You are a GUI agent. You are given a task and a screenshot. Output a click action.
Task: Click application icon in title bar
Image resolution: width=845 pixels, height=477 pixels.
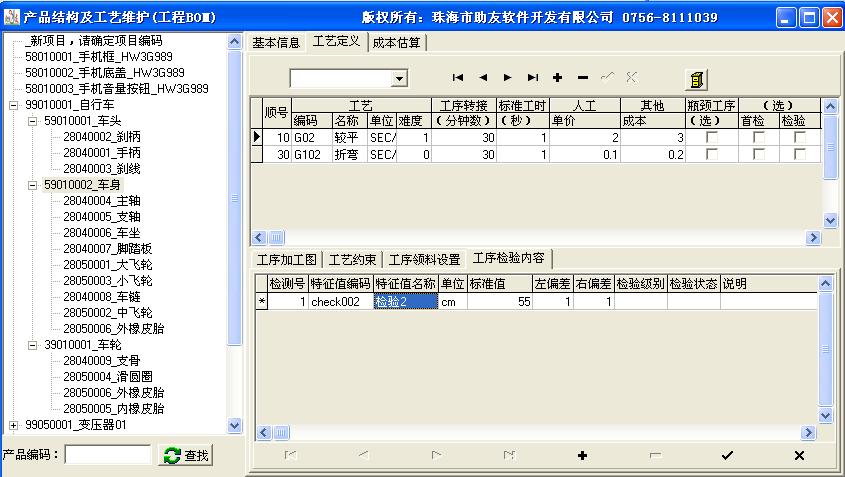(x=11, y=17)
